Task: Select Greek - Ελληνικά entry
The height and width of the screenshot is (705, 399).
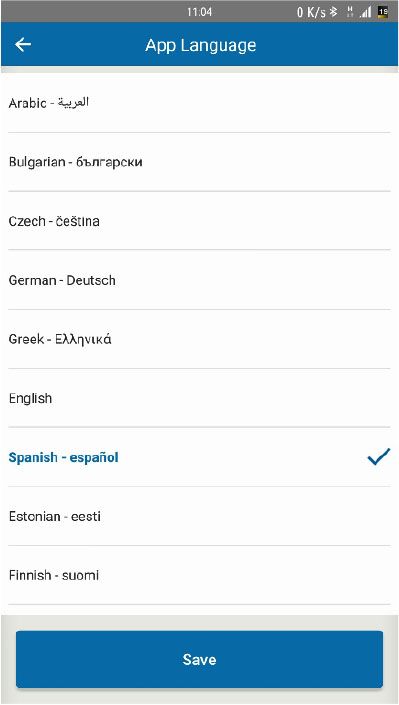Action: click(x=199, y=339)
